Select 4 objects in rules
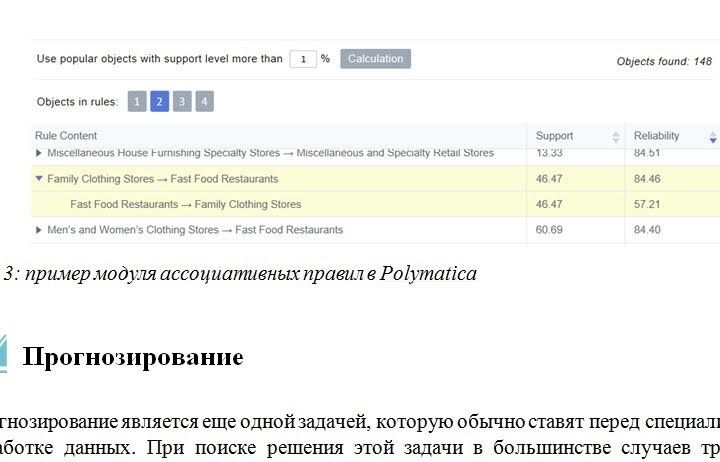This screenshot has width=720, height=462. tap(204, 101)
